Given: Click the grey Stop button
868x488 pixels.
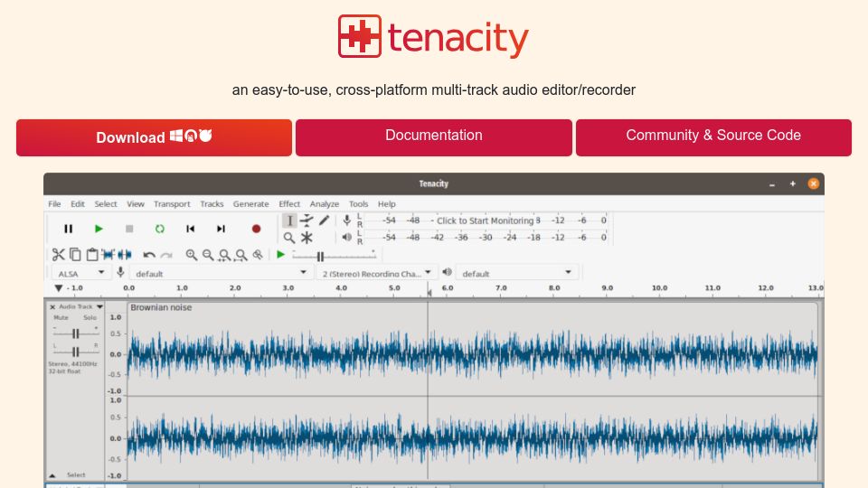Looking at the screenshot, I should pos(129,229).
